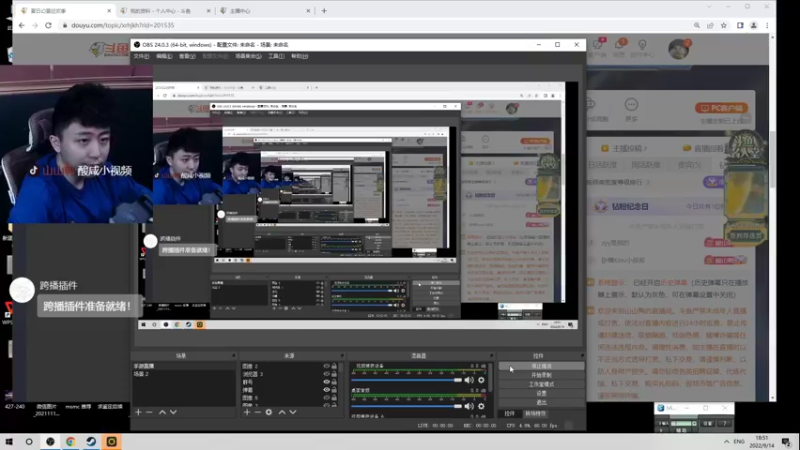Mute 桌面音频 mixer channel speaker
The width and height of the screenshot is (800, 450).
tap(469, 406)
